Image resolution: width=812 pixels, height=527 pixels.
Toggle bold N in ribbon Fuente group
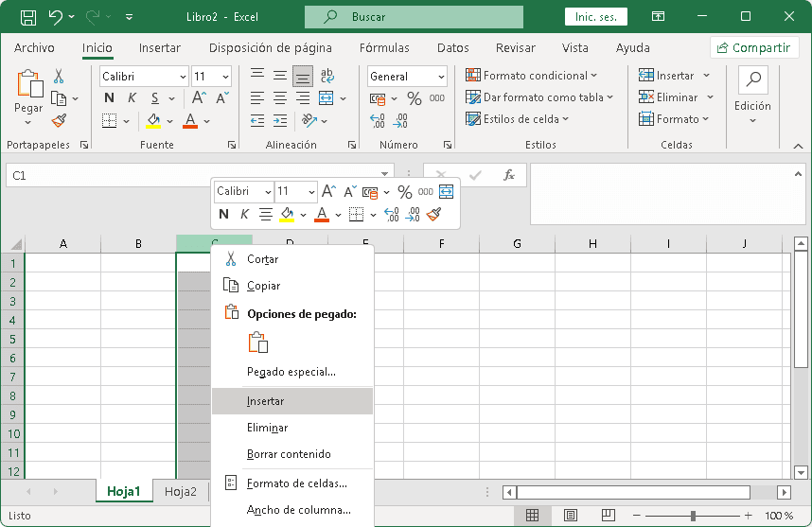[109, 97]
